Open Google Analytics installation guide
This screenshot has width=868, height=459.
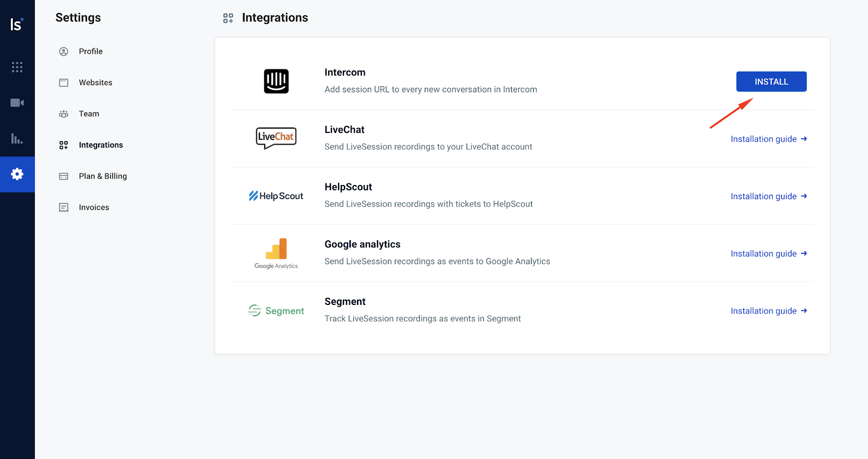point(768,253)
